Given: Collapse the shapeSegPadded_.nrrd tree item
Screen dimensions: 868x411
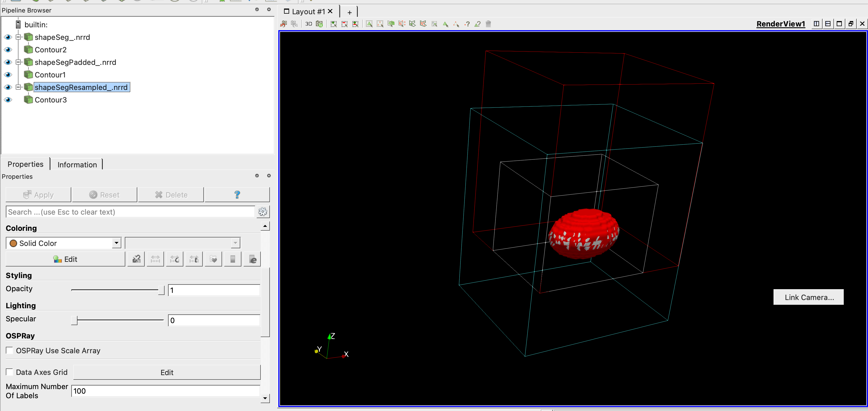Looking at the screenshot, I should (18, 62).
